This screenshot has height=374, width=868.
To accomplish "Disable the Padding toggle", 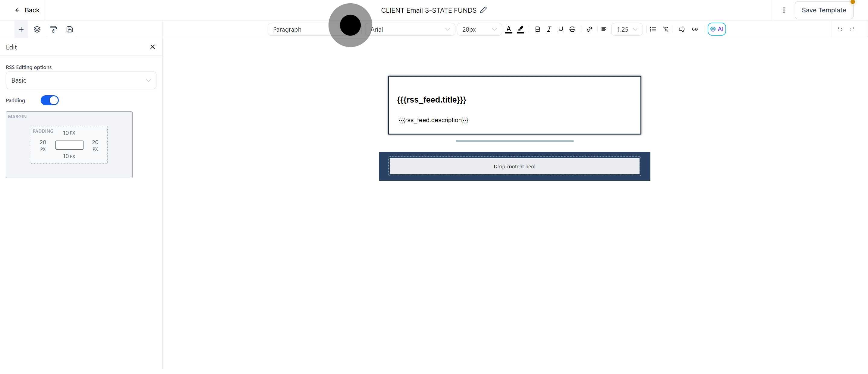I will (49, 100).
